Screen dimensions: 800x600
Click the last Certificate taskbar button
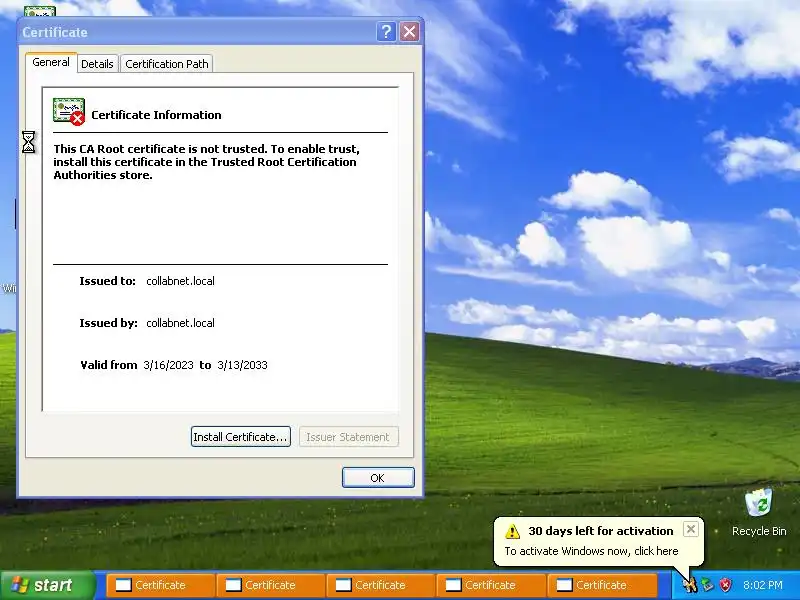pyautogui.click(x=602, y=585)
